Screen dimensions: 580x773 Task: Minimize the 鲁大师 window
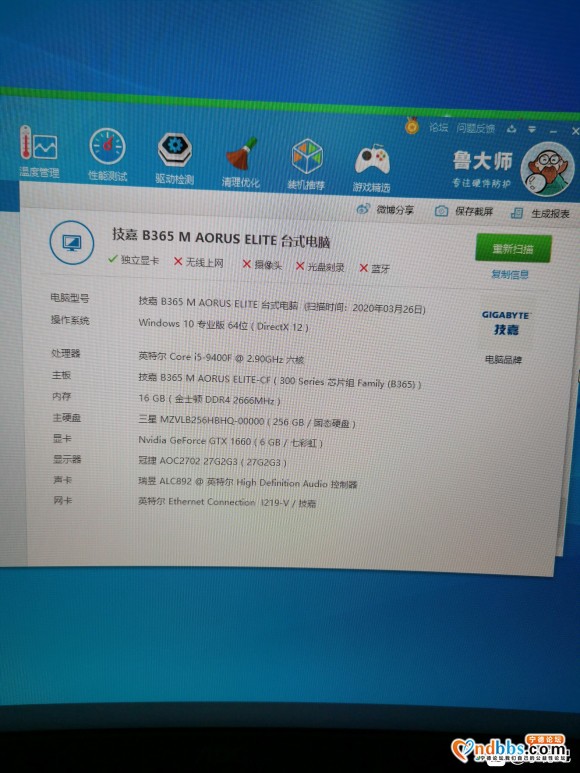point(553,131)
